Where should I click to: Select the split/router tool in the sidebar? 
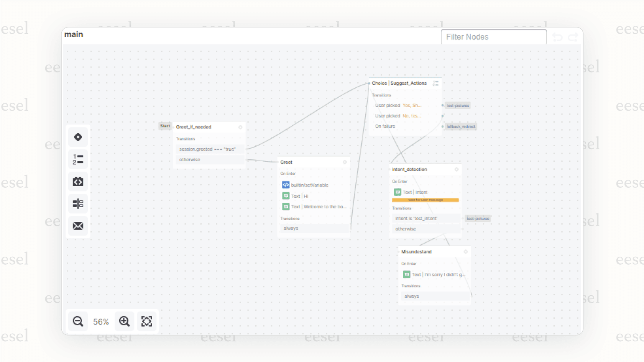pos(78,203)
